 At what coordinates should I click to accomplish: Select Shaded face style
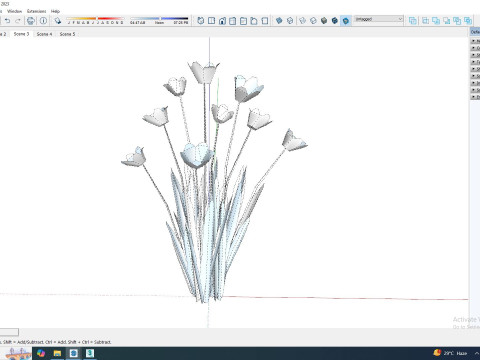[324, 21]
